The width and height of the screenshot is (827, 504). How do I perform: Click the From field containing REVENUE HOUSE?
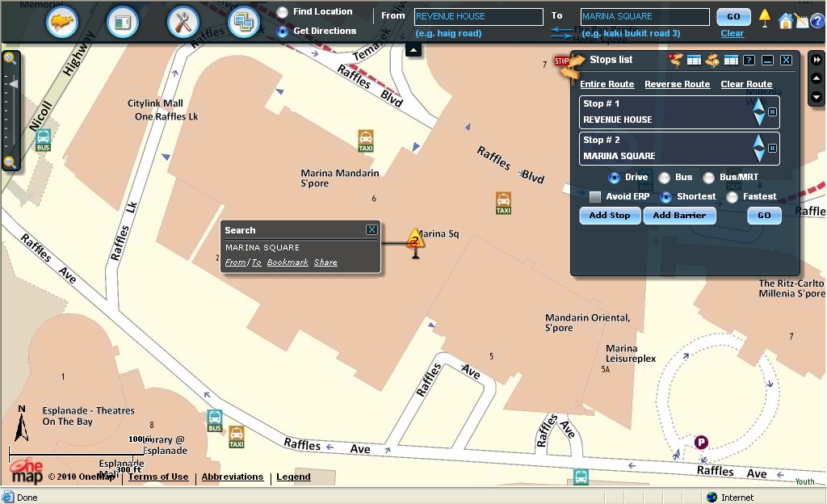click(x=478, y=15)
